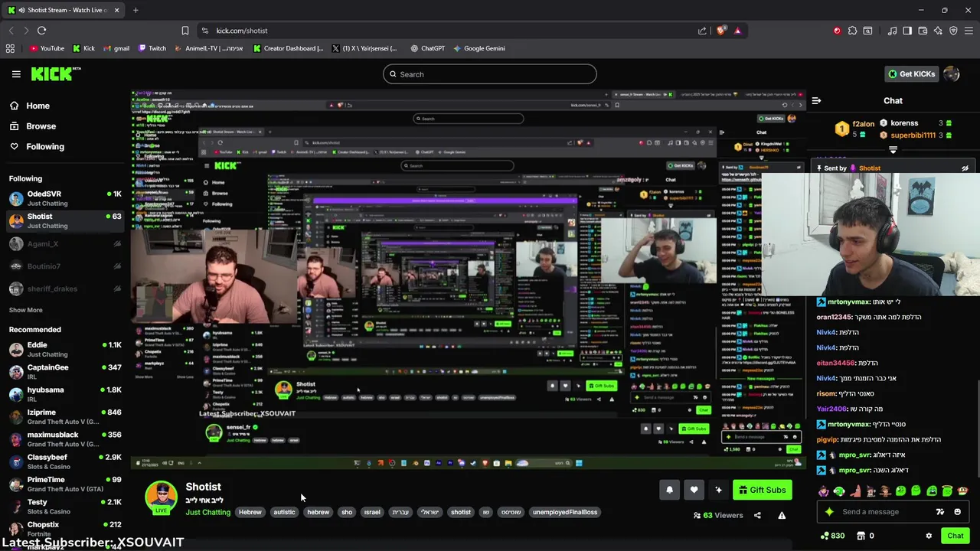980x551 pixels.
Task: Collapse the chat panel arrow icon
Action: tap(816, 100)
